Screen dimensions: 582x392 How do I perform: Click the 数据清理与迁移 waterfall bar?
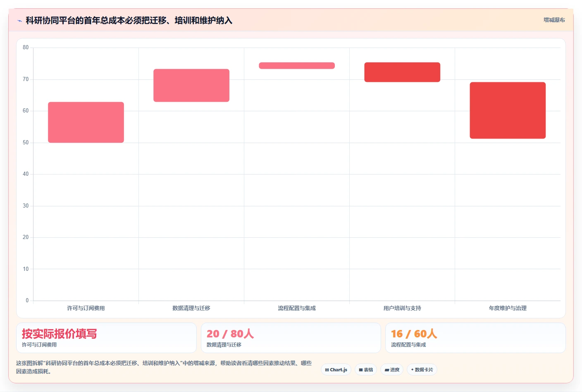[x=191, y=85]
